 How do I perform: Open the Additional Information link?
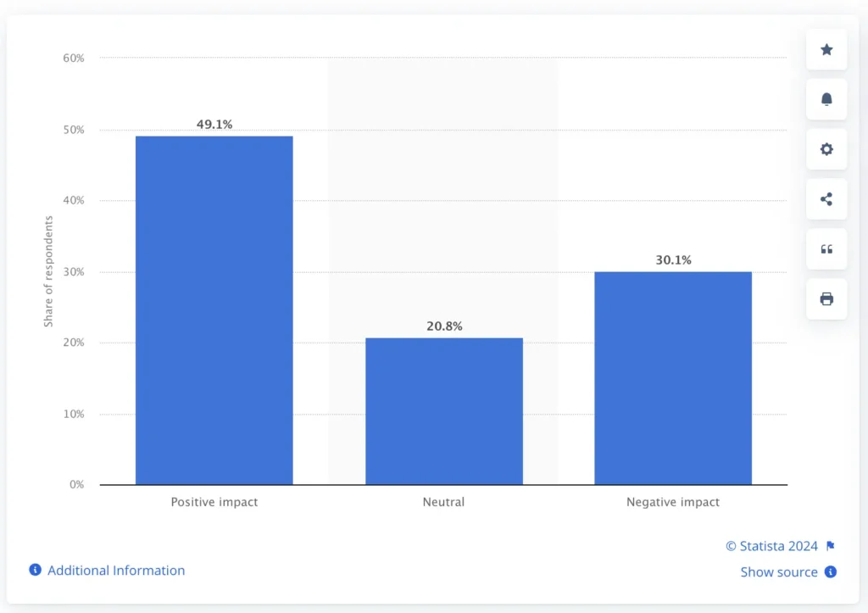click(x=116, y=571)
